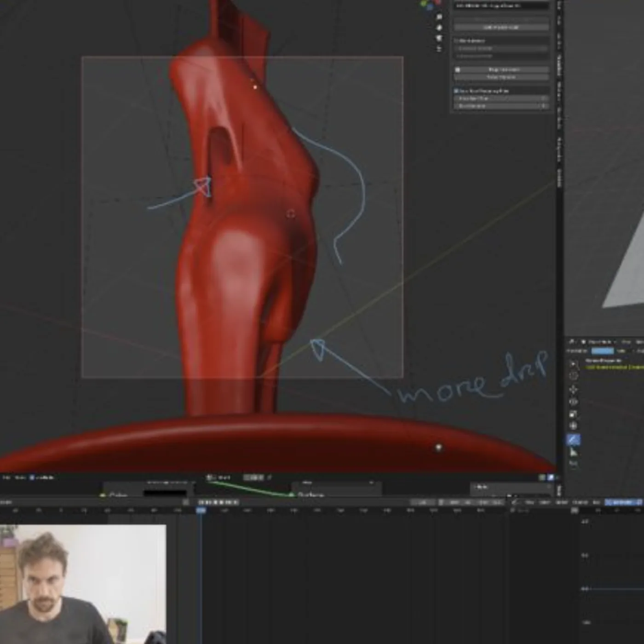This screenshot has width=644, height=644.
Task: Toggle camera view icon beside gizmo
Action: [439, 38]
